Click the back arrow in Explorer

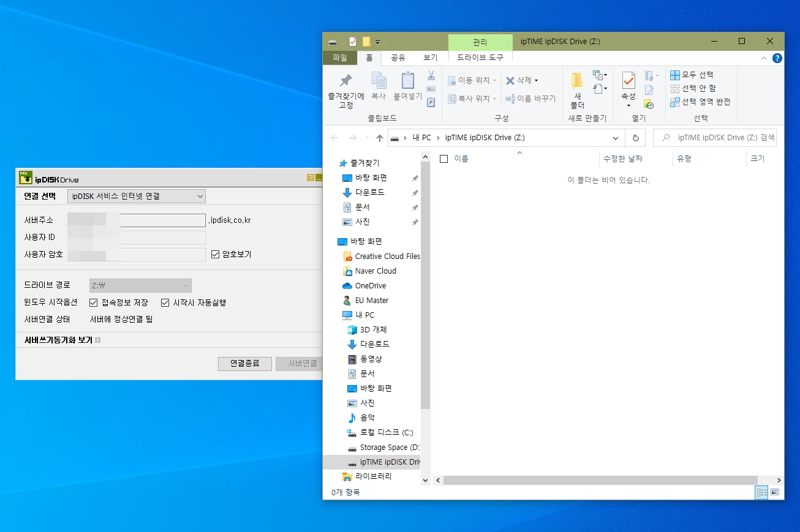[334, 138]
